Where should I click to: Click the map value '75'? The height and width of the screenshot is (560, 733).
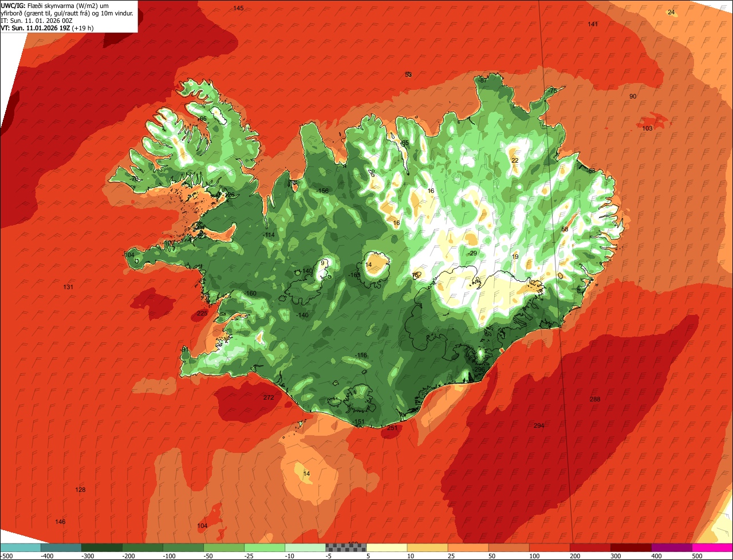pyautogui.click(x=553, y=90)
